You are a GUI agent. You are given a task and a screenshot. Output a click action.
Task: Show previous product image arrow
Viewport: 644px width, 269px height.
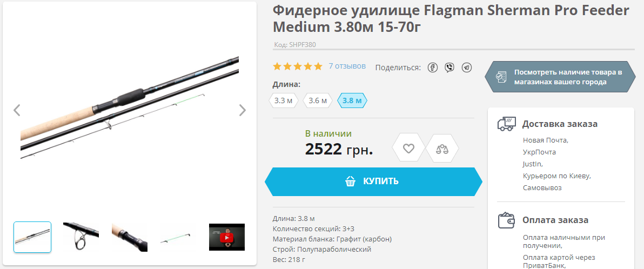click(17, 110)
